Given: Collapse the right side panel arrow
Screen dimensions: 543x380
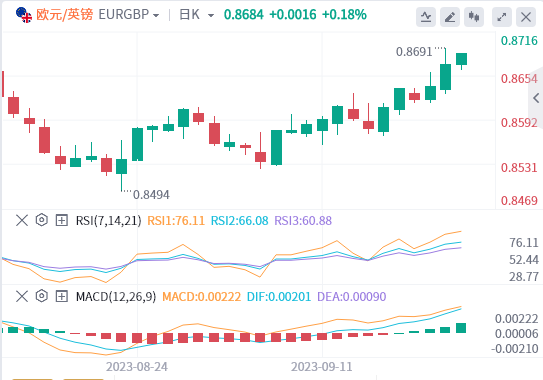Looking at the screenshot, I should pyautogui.click(x=536, y=98).
